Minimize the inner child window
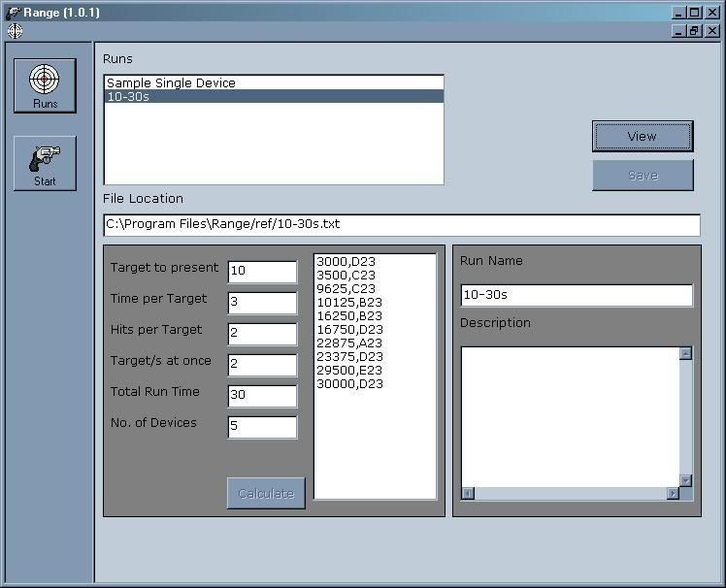 (678, 31)
